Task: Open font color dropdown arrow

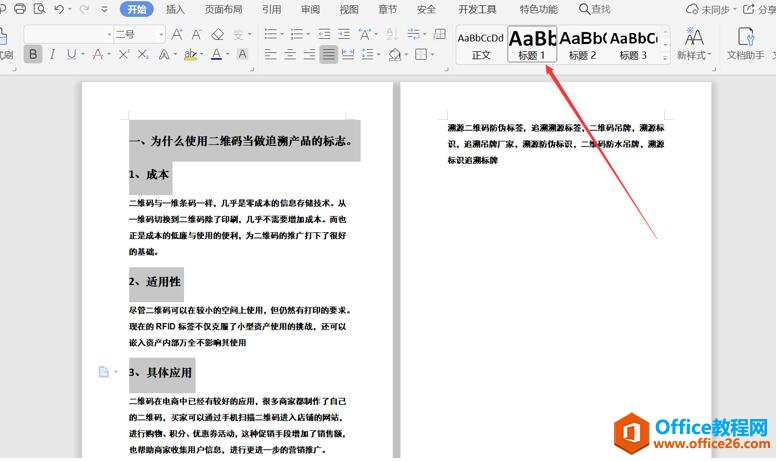Action: (x=228, y=54)
